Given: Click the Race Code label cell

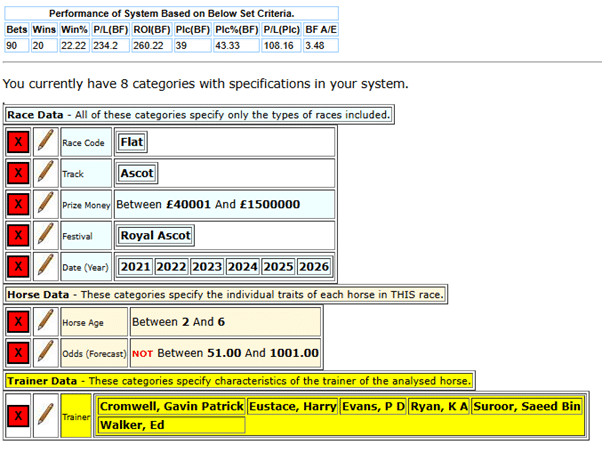Looking at the screenshot, I should tap(86, 142).
